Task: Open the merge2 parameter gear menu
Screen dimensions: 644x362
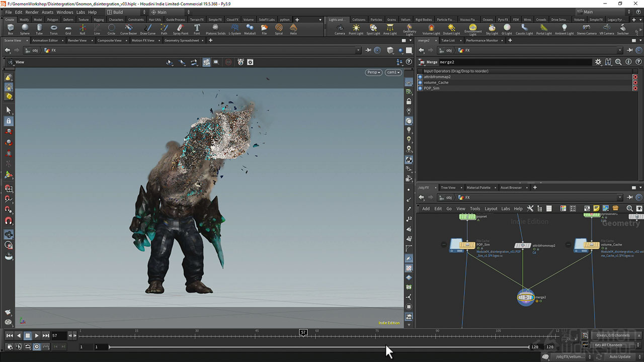Action: click(598, 62)
